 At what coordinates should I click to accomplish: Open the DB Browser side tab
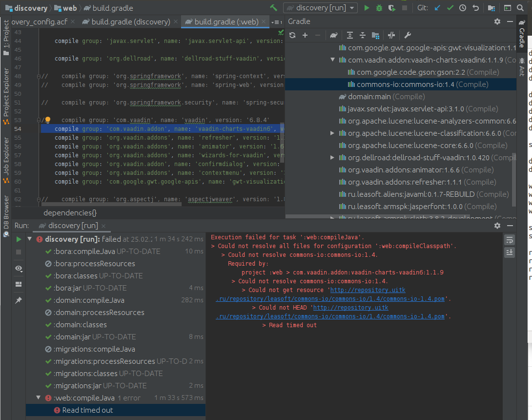6,216
